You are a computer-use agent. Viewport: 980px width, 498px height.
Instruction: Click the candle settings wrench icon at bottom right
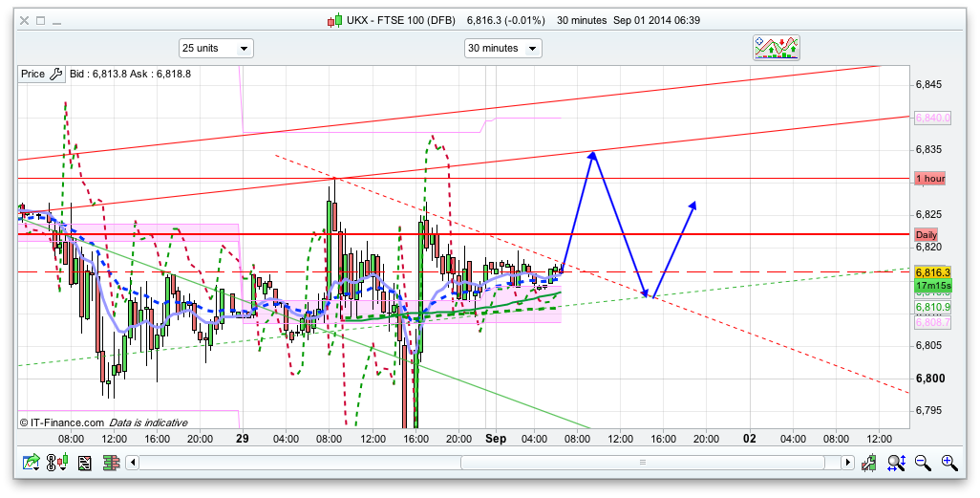(x=867, y=463)
